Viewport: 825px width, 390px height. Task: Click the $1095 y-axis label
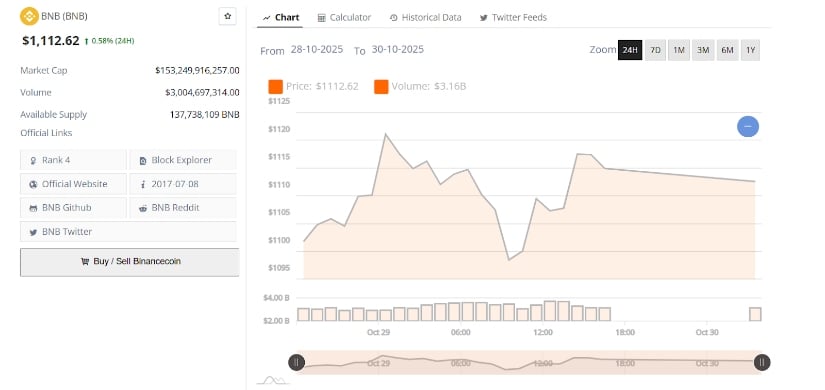click(x=279, y=268)
